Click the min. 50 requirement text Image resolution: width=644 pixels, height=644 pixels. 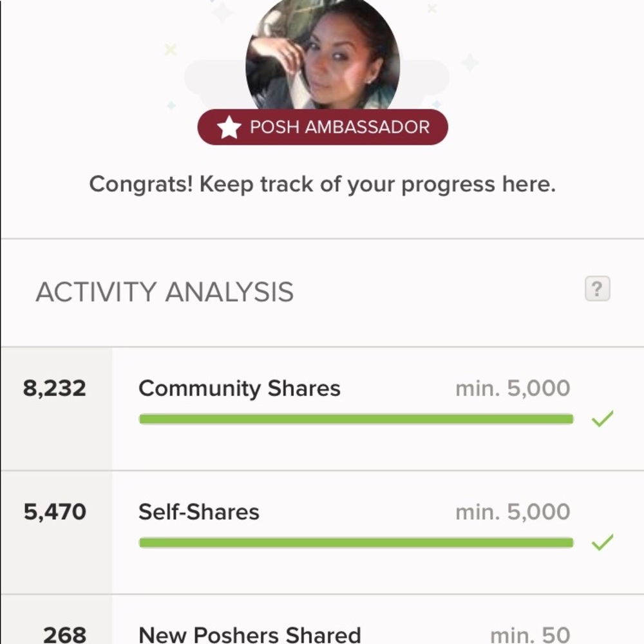point(530,634)
